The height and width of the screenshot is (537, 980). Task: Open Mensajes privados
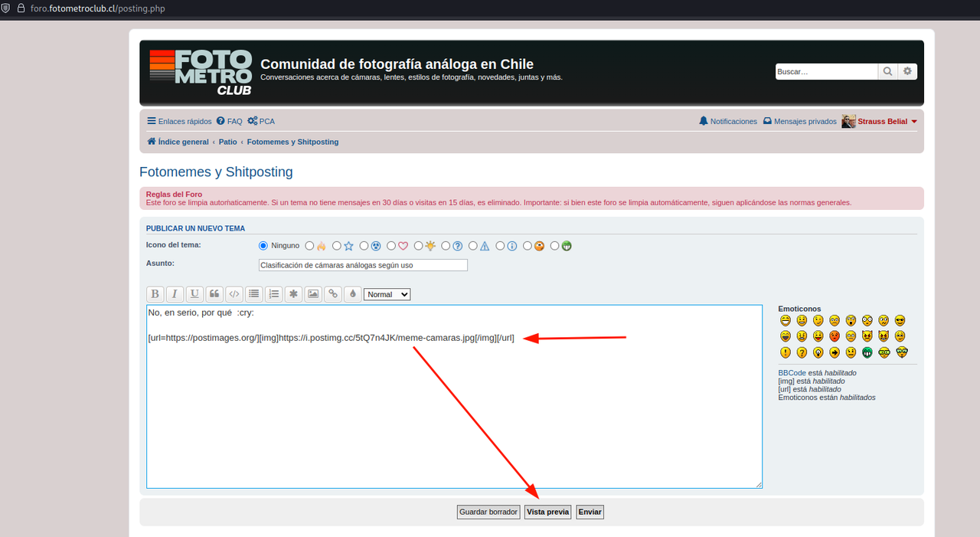800,121
